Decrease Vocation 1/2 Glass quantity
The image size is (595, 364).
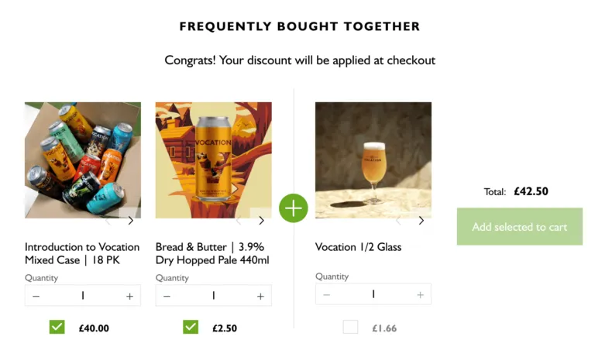[x=326, y=294]
